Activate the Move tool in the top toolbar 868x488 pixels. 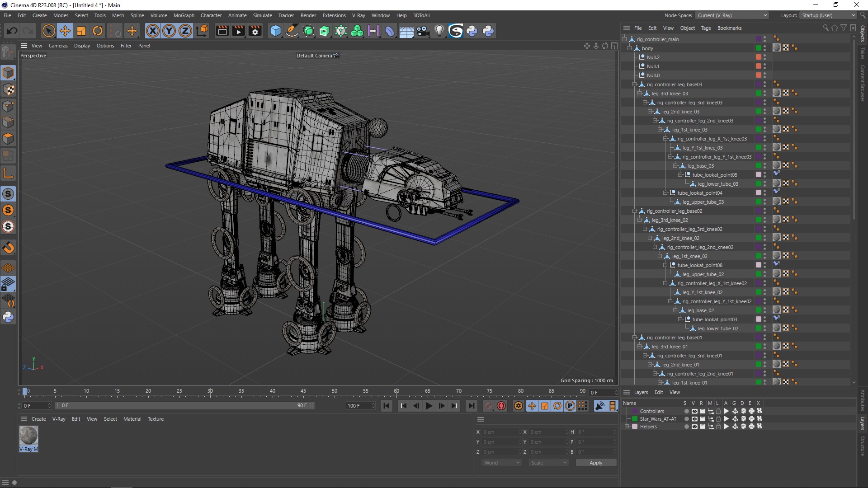coord(65,31)
